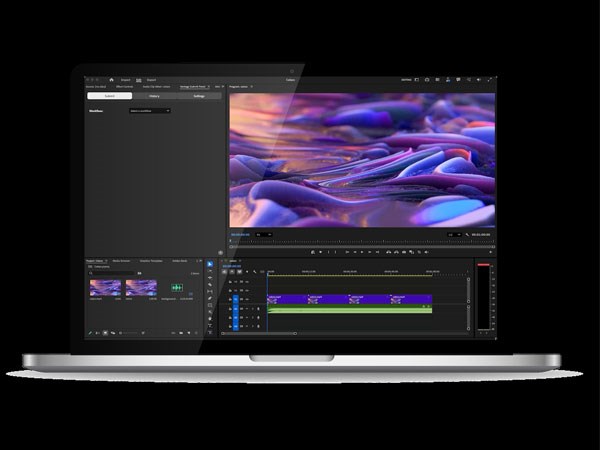Click the Submit button
Viewport: 600px width, 450px height.
coord(107,96)
